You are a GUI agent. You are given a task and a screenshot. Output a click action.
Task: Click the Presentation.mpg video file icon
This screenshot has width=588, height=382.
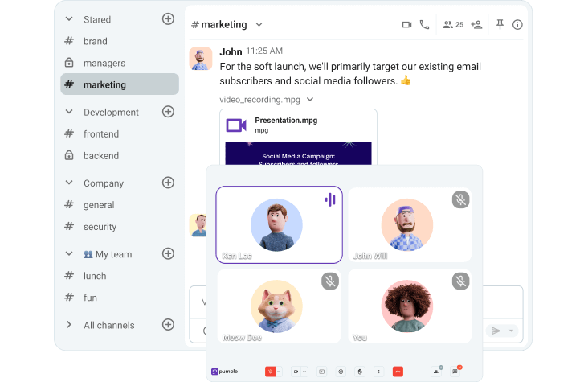pos(236,125)
